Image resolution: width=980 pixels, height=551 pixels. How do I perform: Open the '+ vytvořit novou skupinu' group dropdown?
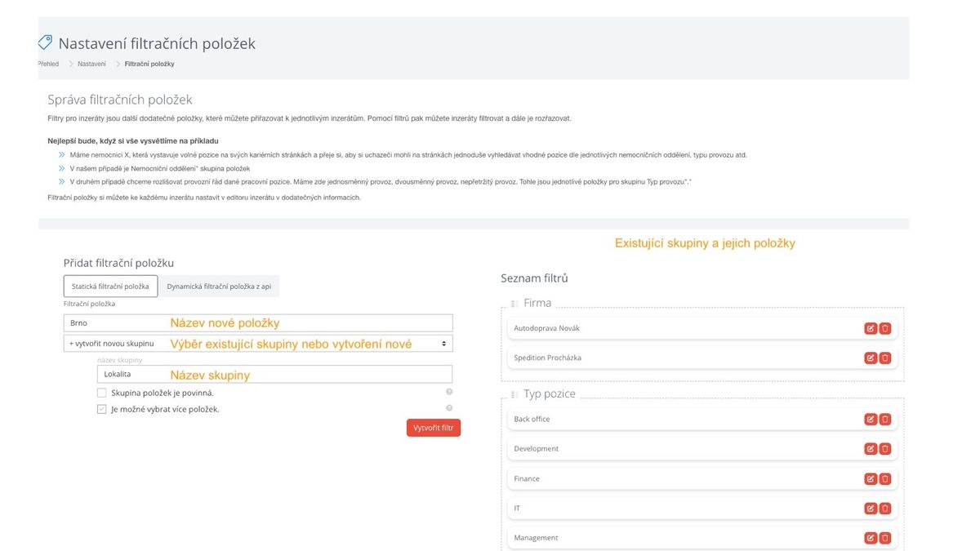tap(258, 344)
